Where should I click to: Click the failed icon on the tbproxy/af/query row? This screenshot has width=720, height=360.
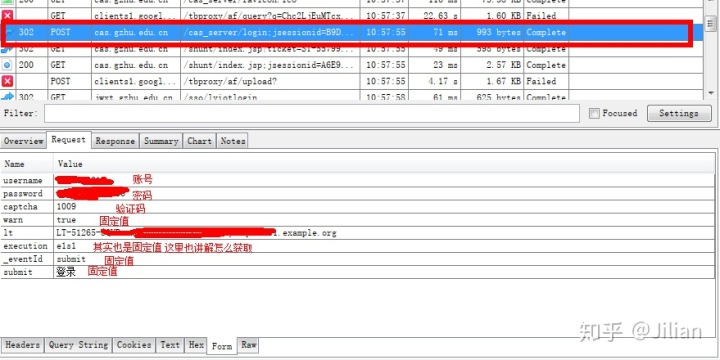7,16
